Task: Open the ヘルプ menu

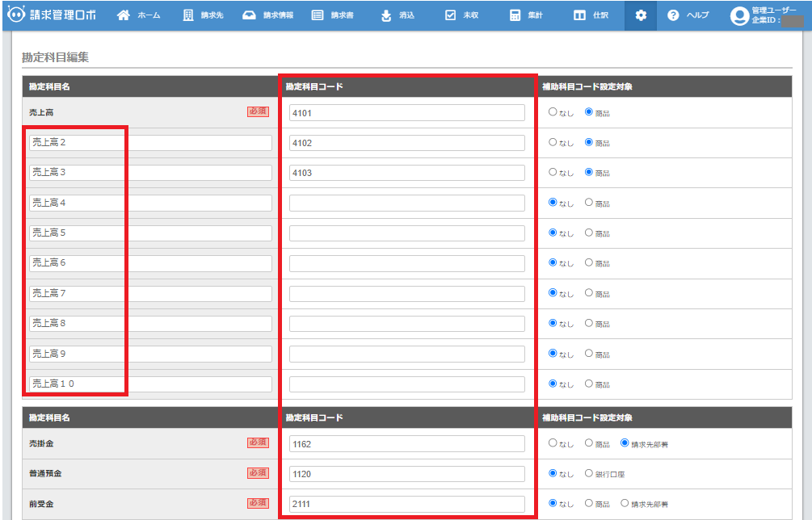Action: 688,15
